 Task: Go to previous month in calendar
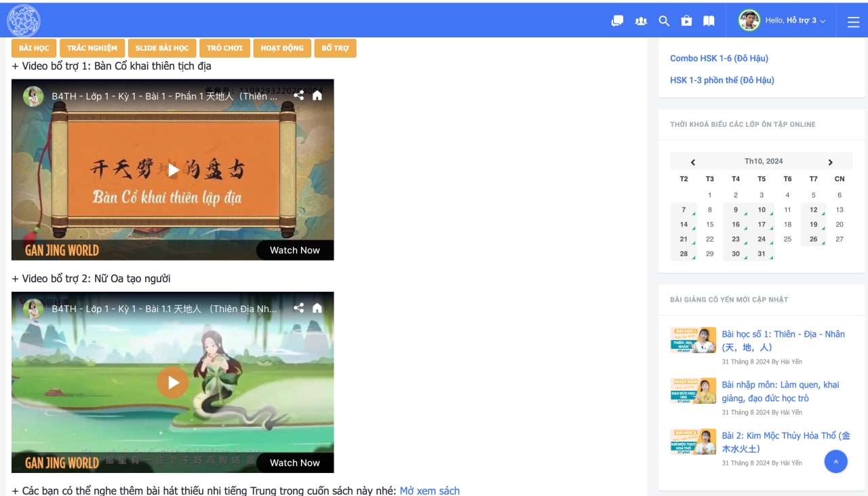point(693,162)
